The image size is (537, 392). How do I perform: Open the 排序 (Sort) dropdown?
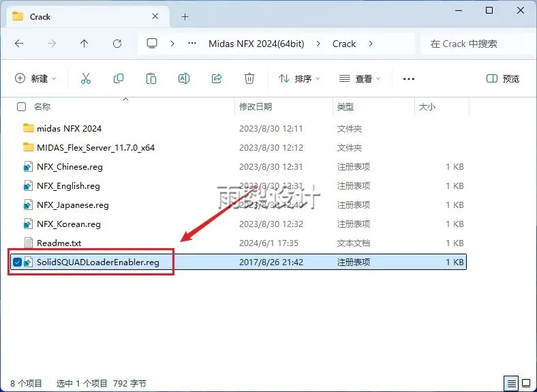pos(299,79)
